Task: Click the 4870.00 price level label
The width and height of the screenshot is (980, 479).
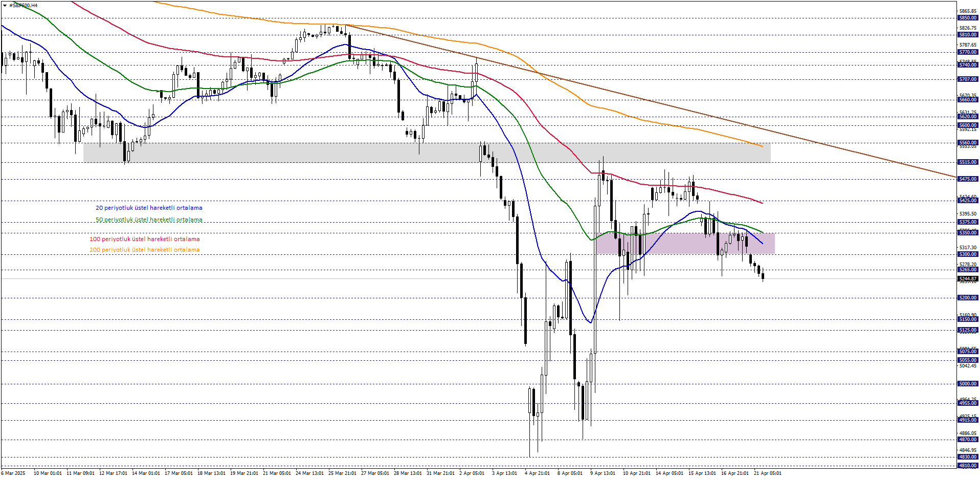Action: 968,440
